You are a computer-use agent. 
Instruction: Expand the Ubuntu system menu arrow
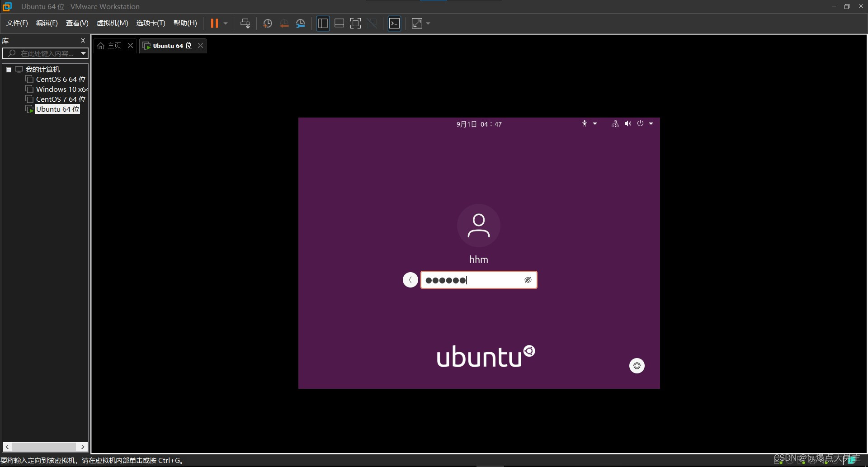pos(651,124)
